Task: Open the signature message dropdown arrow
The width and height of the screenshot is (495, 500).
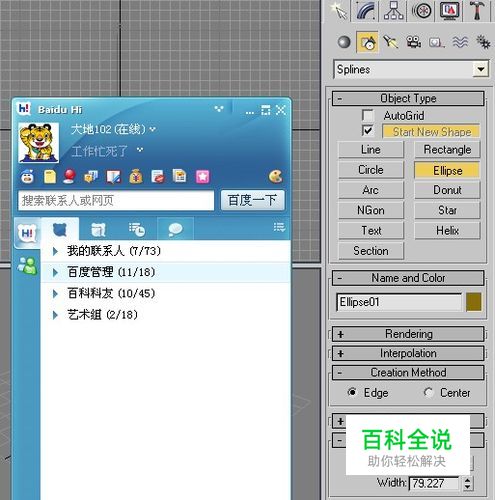Action: 140,150
